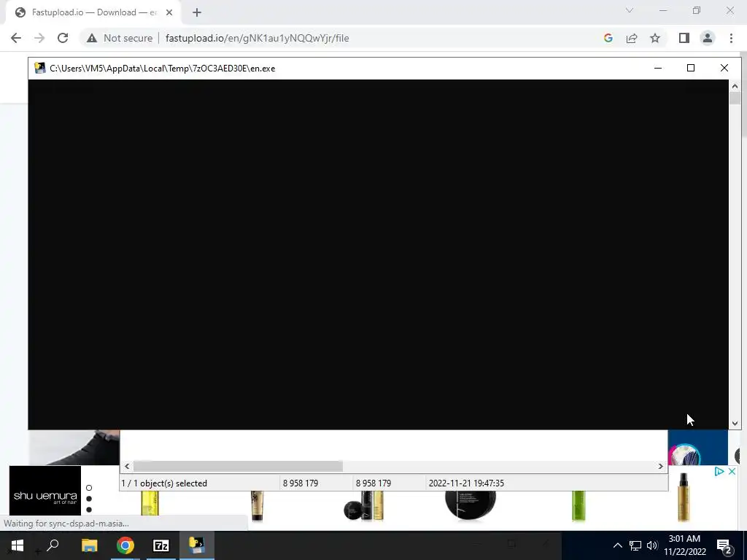Click 7-Zip horizontal scrollbar right arrow
This screenshot has width=747, height=560.
661,466
